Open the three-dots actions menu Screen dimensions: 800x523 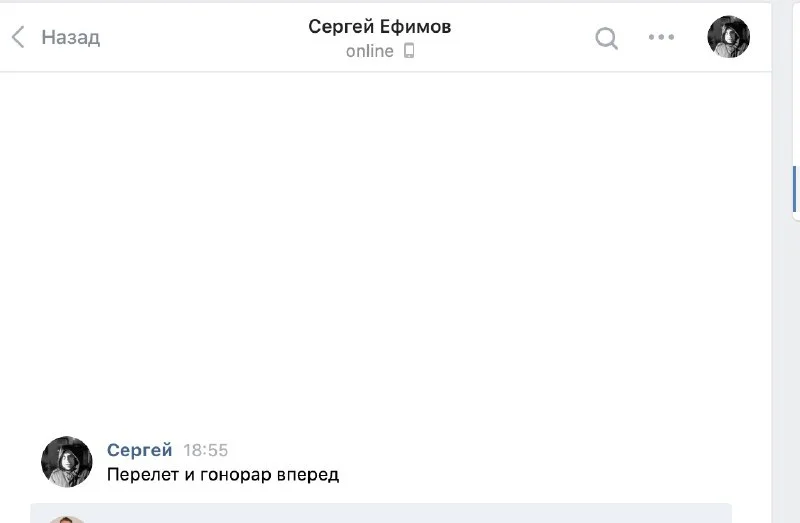661,38
